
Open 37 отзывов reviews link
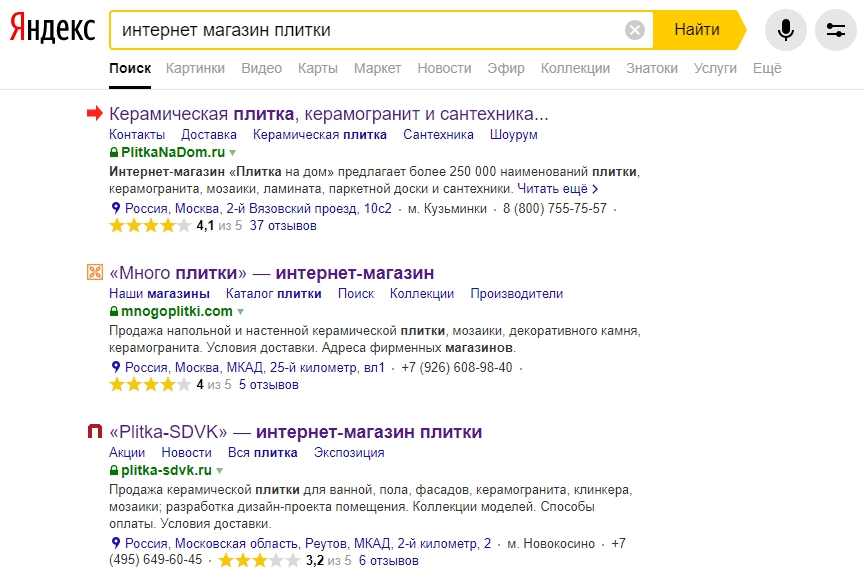[283, 225]
